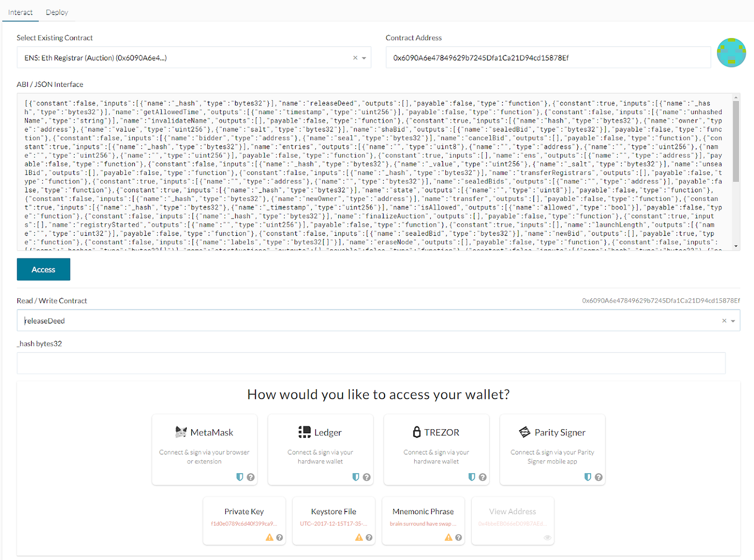Viewport: 754px width, 560px height.
Task: Click the contract address identicon
Action: pyautogui.click(x=731, y=53)
